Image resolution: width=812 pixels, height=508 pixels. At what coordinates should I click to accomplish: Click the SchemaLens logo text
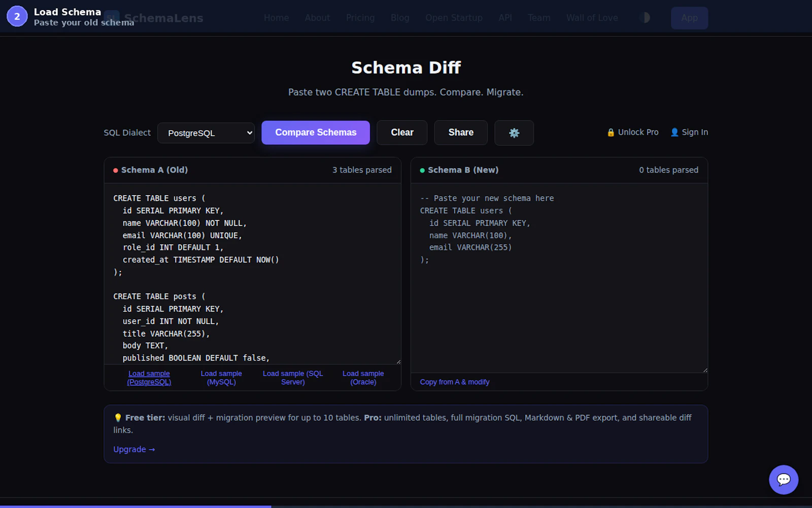(163, 18)
